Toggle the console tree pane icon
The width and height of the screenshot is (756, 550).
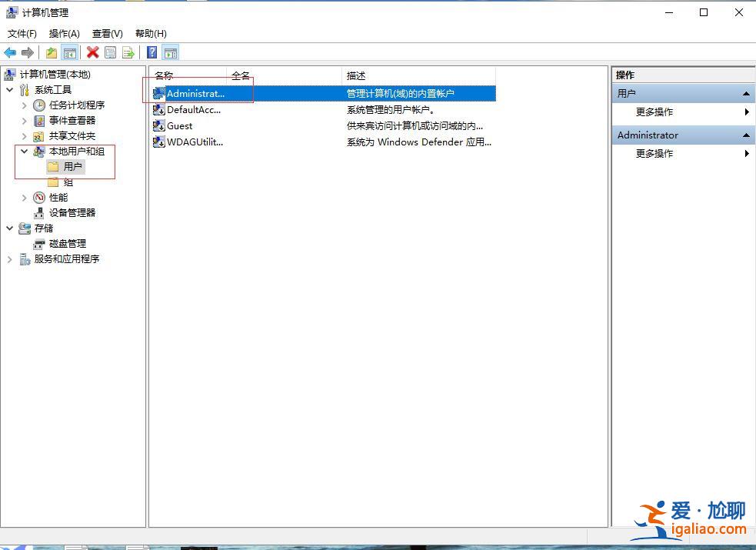(x=70, y=52)
